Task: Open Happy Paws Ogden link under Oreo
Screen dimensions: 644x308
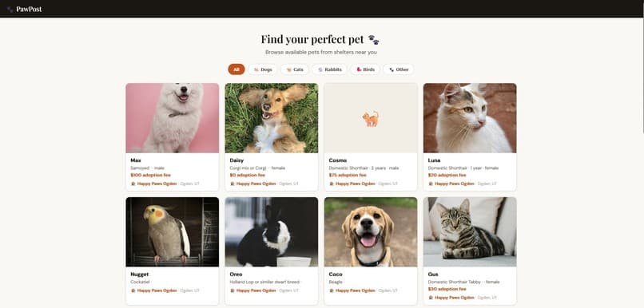Action: click(x=256, y=290)
